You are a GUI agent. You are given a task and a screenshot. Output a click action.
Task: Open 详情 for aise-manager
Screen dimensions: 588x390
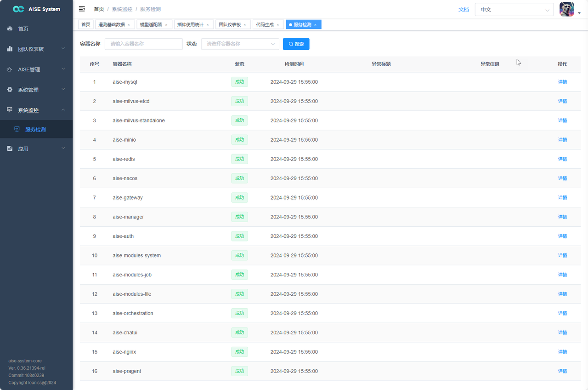562,217
